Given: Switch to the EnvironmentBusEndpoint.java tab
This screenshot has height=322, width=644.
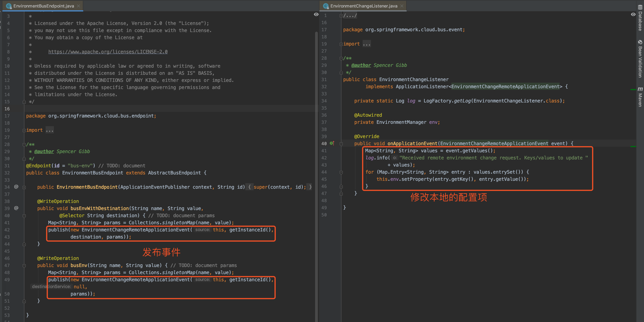Looking at the screenshot, I should coord(44,6).
